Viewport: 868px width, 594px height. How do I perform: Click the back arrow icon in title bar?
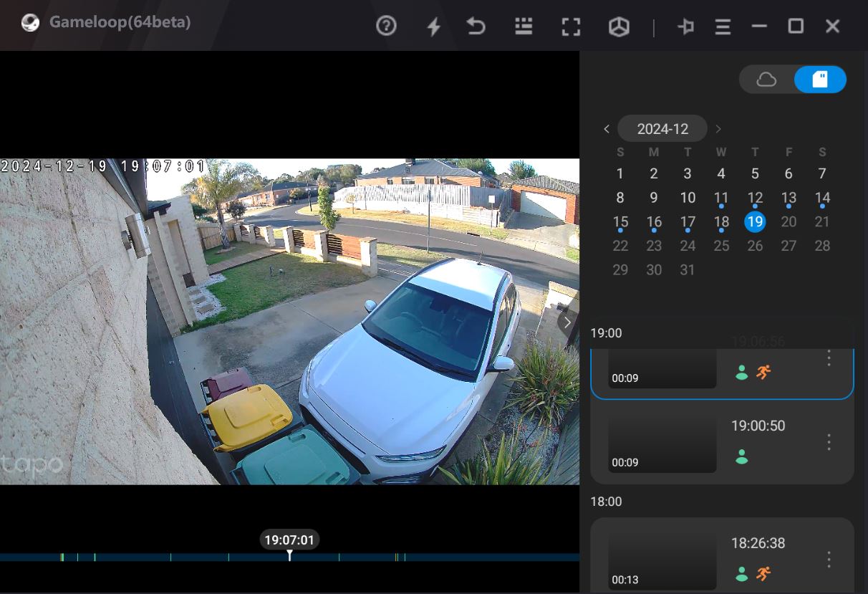[476, 27]
